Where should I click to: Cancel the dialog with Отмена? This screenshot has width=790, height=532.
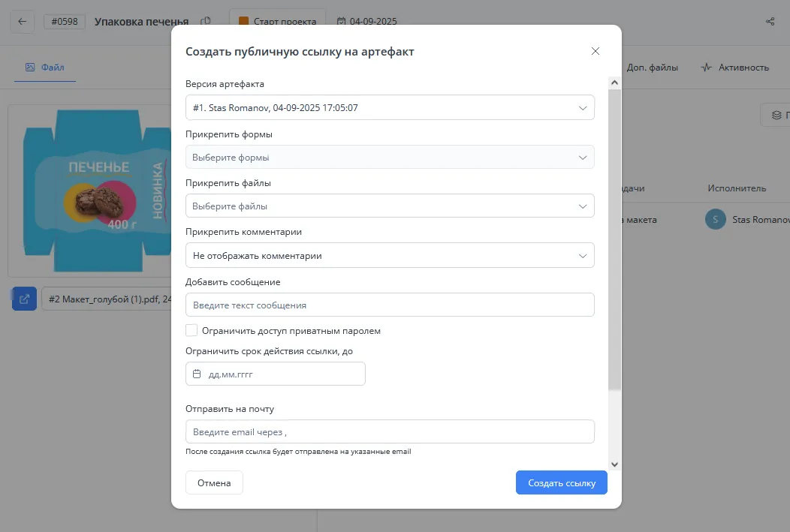tap(214, 482)
